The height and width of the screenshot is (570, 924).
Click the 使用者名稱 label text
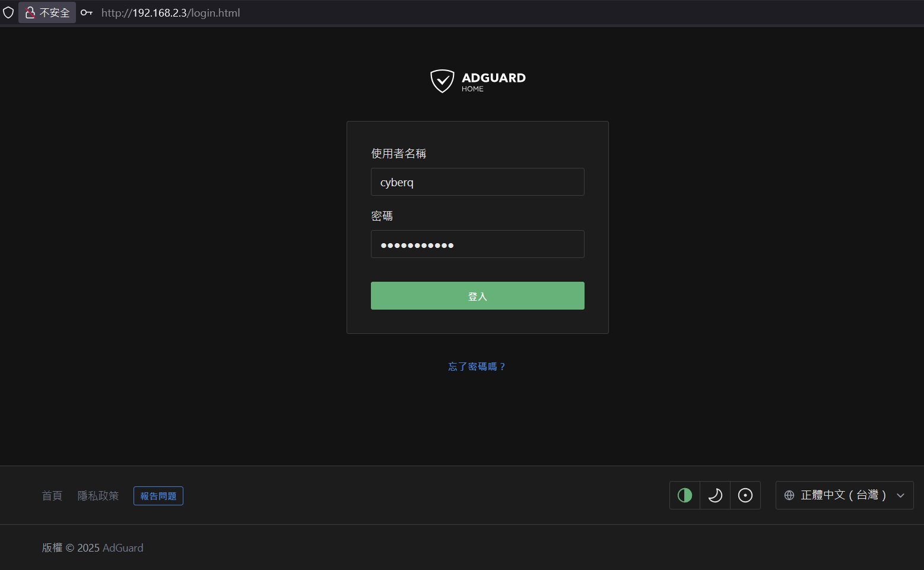[x=399, y=154]
